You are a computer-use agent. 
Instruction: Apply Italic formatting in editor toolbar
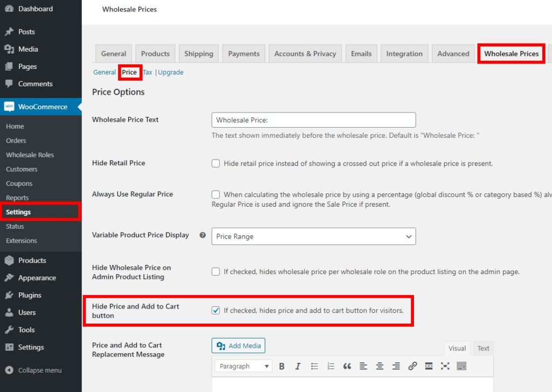pyautogui.click(x=298, y=366)
